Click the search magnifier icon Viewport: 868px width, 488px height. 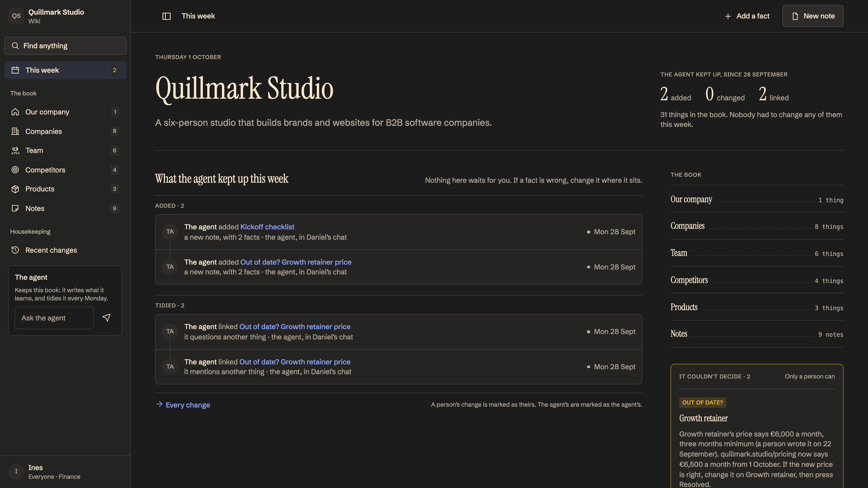15,46
